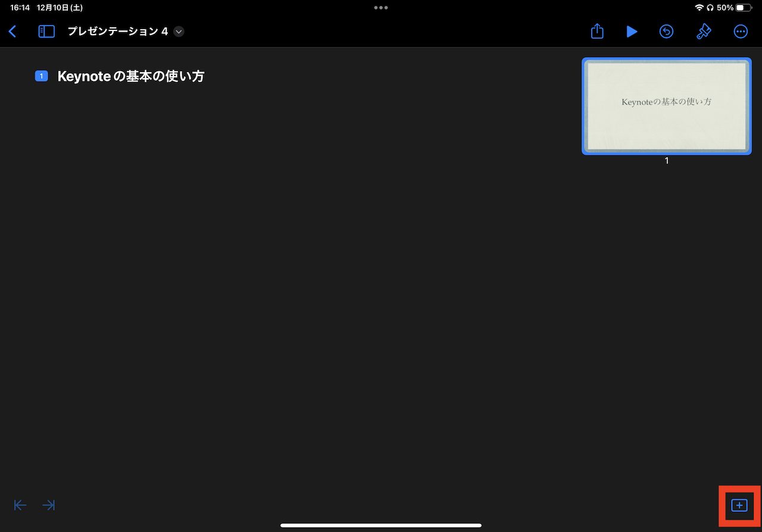Click the outline text Keynoteの基本の使い方
762x532 pixels.
[131, 76]
